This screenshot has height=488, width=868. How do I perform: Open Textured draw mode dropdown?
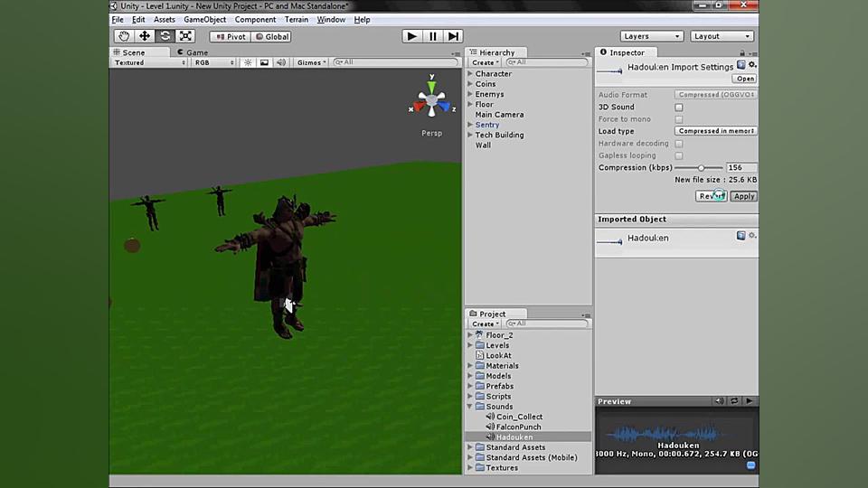pyautogui.click(x=149, y=62)
